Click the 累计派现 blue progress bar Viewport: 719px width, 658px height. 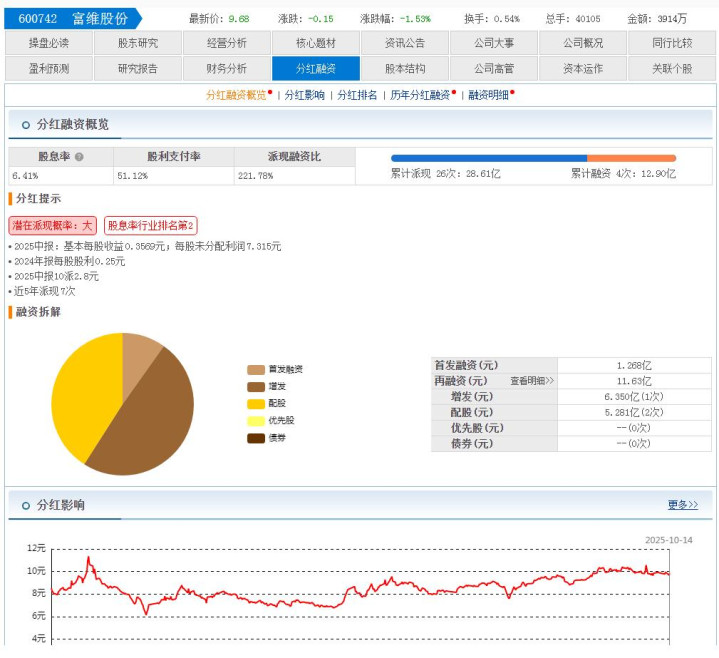tap(488, 158)
